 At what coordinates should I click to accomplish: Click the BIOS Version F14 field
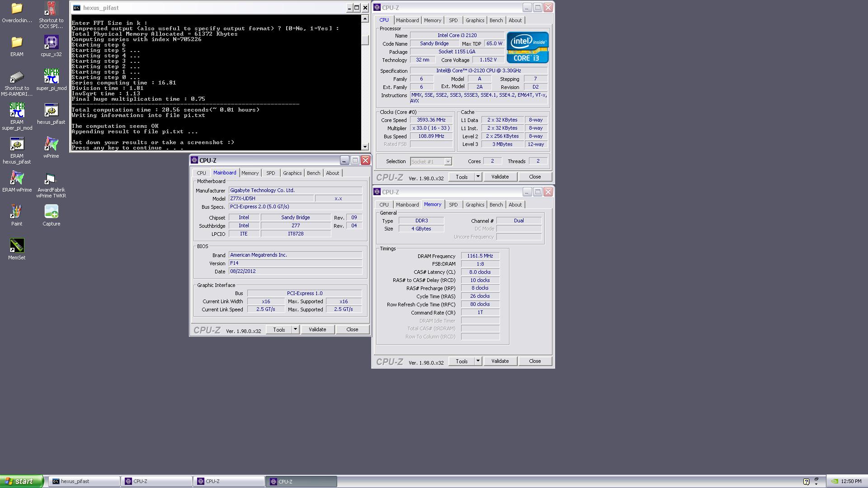(x=295, y=263)
